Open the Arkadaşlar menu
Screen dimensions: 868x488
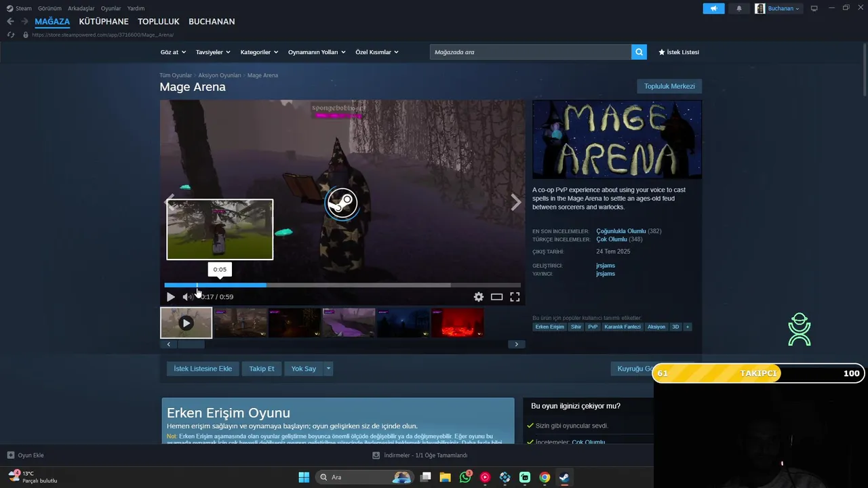(81, 8)
